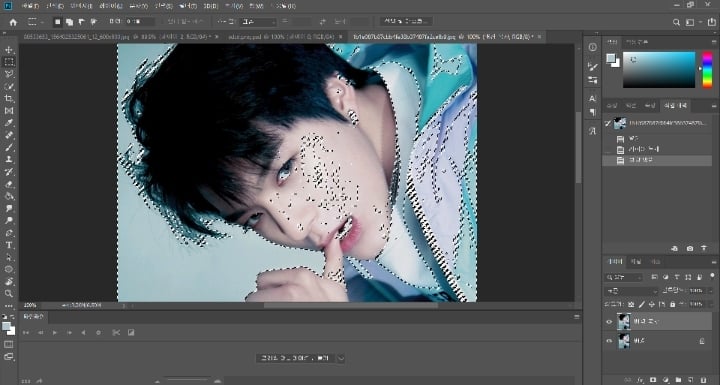Open arrow beside Create Video Timeline button
The image size is (720, 385).
click(341, 358)
